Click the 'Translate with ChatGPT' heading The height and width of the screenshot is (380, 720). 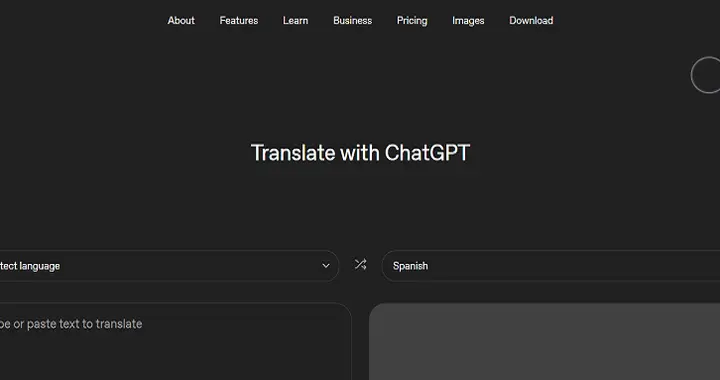360,153
